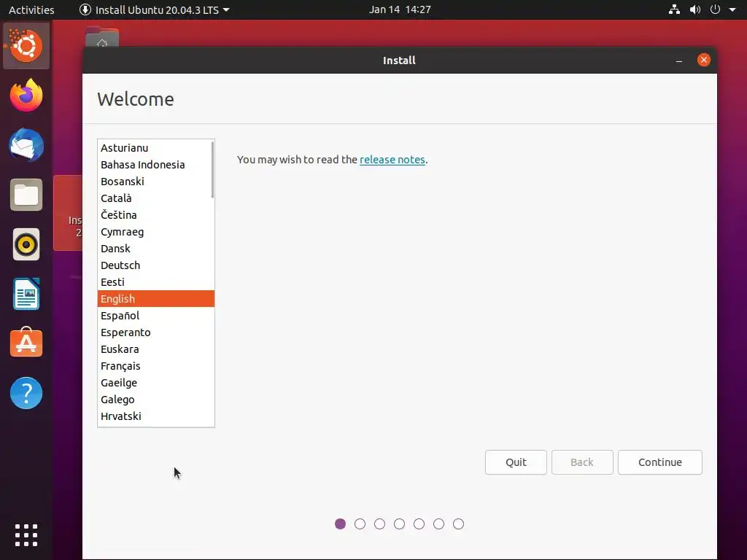Click the Quit button
This screenshot has height=560, width=747.
[516, 462]
